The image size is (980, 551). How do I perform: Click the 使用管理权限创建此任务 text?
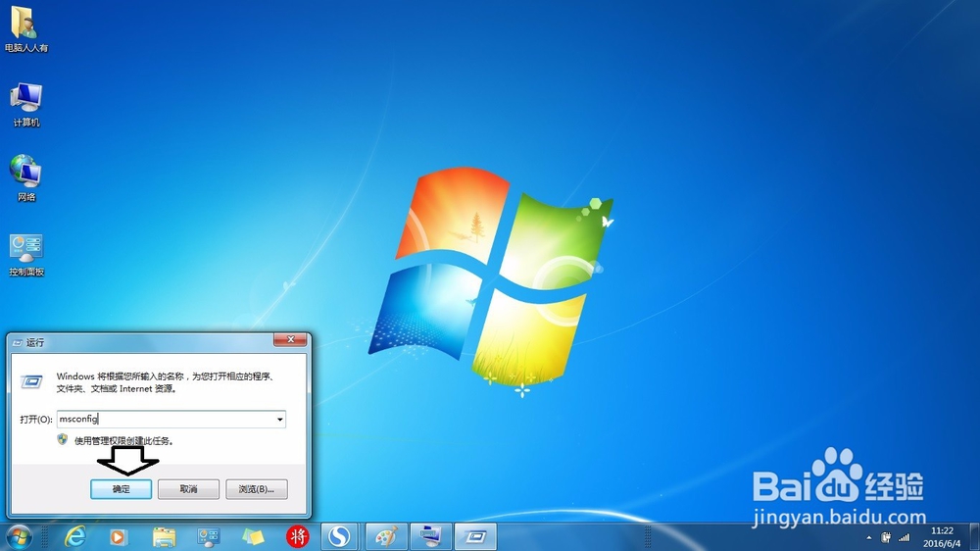tap(123, 441)
